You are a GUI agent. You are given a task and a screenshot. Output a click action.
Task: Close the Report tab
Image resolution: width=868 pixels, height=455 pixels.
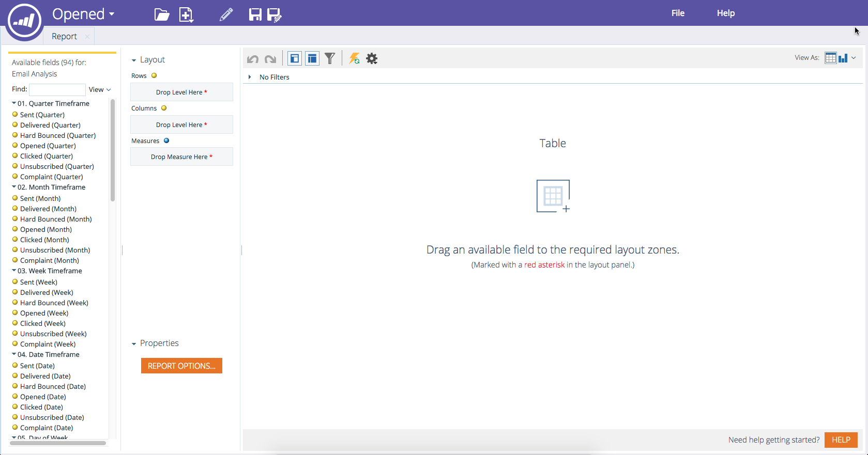click(87, 36)
